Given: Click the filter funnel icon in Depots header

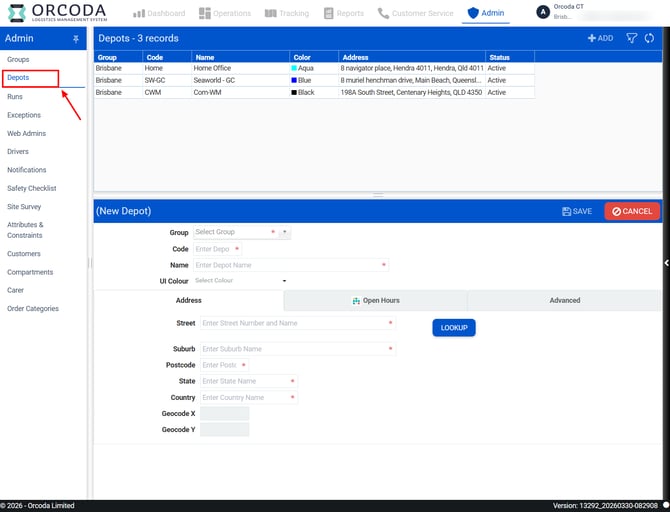Looking at the screenshot, I should tap(632, 38).
